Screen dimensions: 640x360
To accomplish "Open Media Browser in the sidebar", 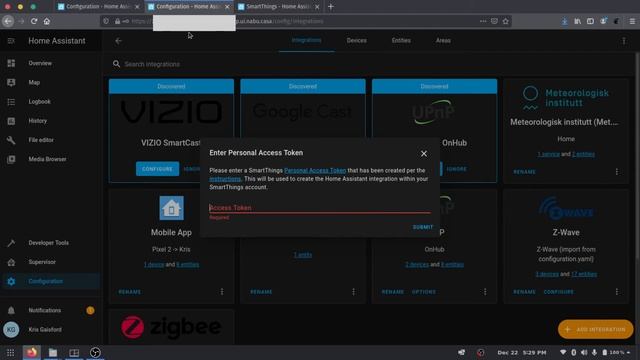I will (x=50, y=159).
